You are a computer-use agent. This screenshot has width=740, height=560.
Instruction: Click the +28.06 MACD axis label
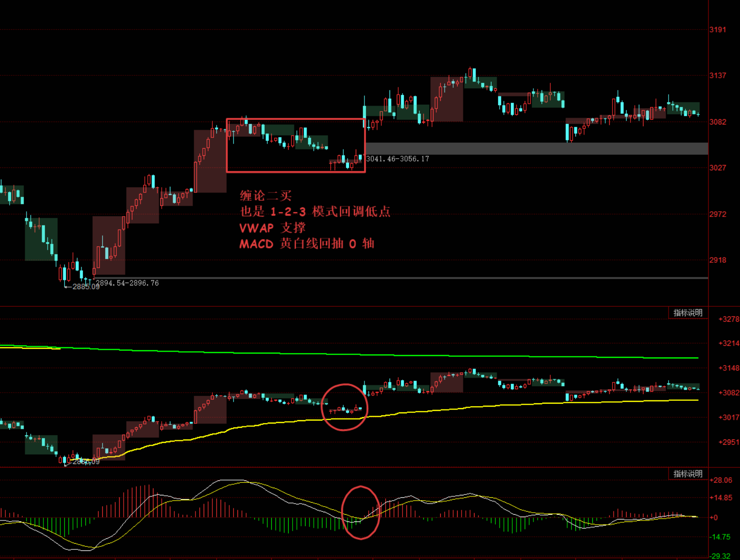pyautogui.click(x=721, y=480)
